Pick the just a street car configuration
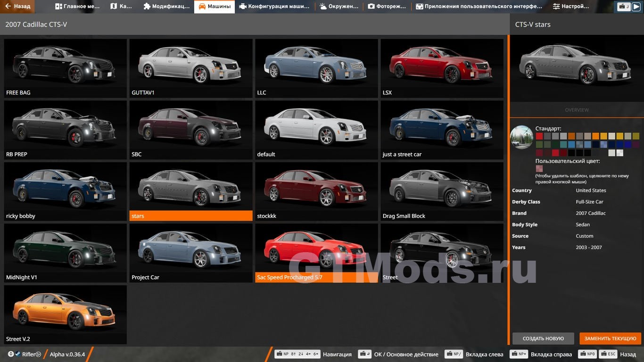Screen dimensions: 644x362 442,130
